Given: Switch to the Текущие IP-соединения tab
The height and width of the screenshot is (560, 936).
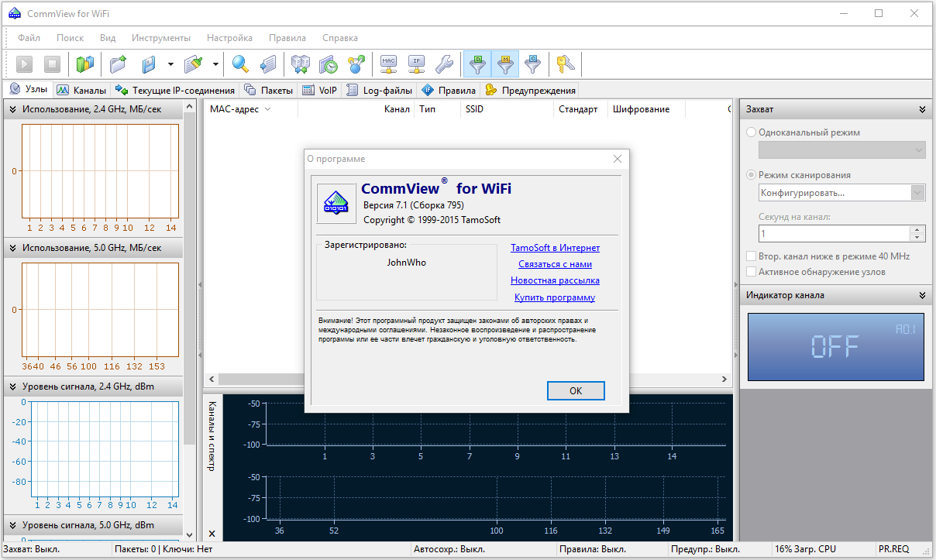Looking at the screenshot, I should [175, 90].
